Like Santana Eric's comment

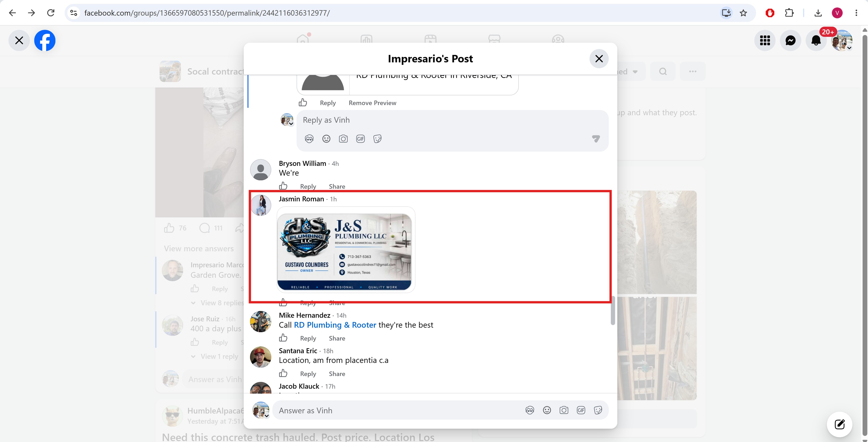click(283, 373)
